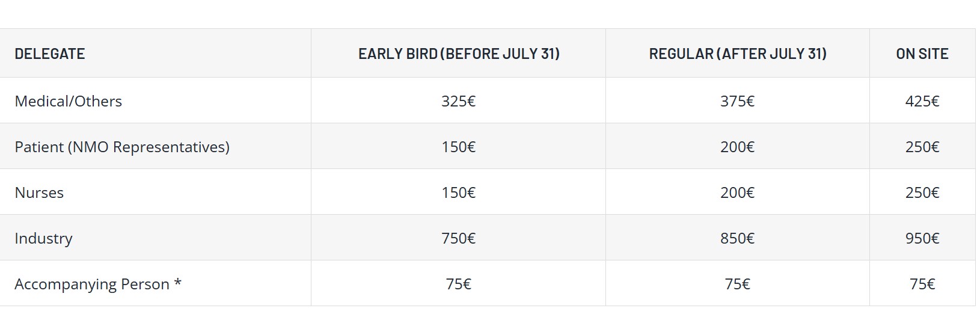Click the 850€ regular Industry price

[x=738, y=238]
